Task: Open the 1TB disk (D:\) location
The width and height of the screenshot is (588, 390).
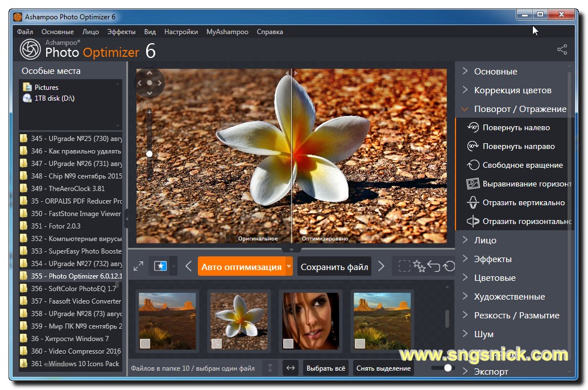Action: click(x=48, y=98)
